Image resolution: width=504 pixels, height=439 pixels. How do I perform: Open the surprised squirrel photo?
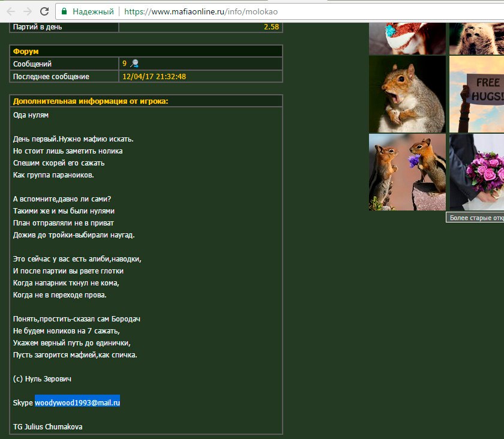(407, 94)
